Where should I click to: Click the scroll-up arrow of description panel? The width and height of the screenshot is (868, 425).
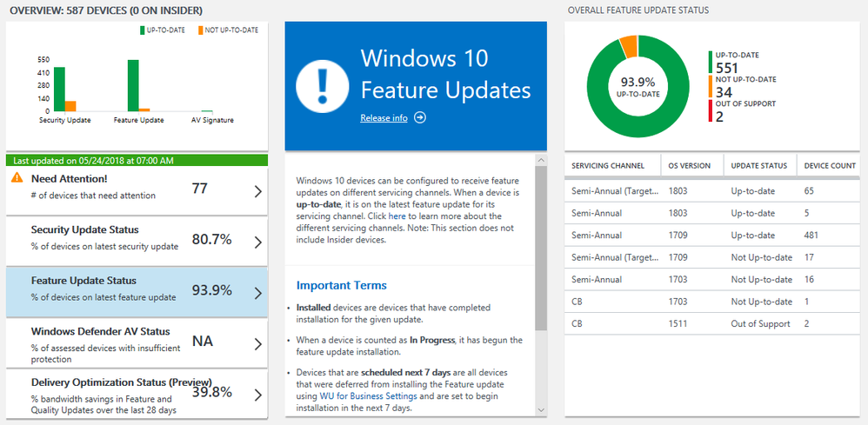point(541,159)
